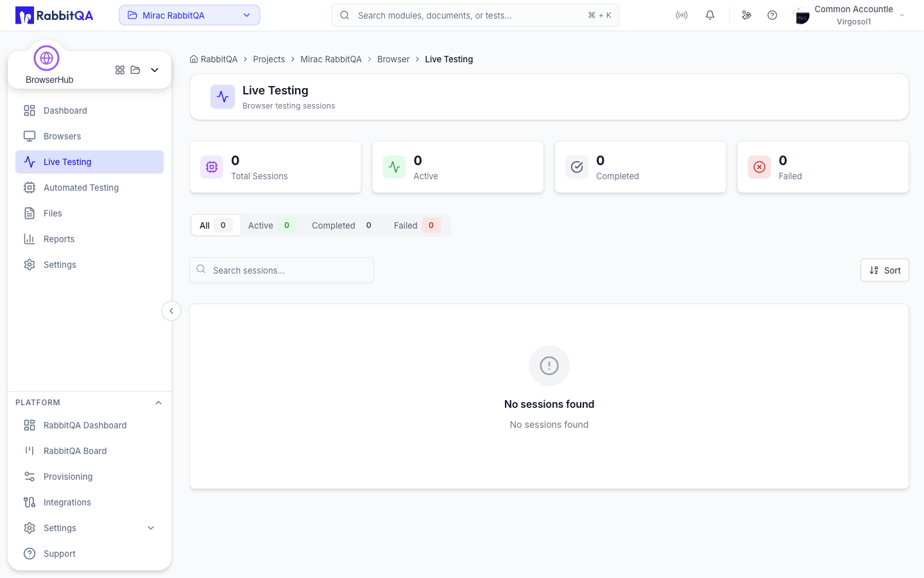Click the folder icon in BrowserHub card

point(135,70)
